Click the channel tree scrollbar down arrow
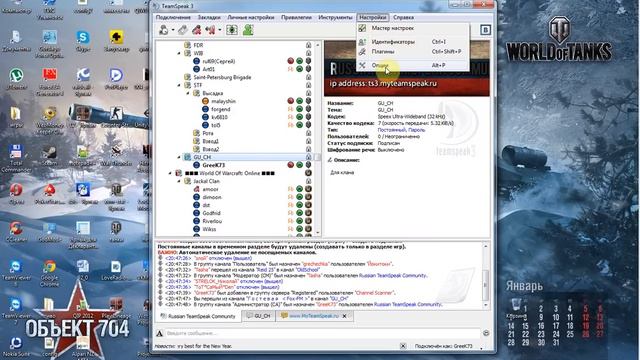 coord(318,233)
